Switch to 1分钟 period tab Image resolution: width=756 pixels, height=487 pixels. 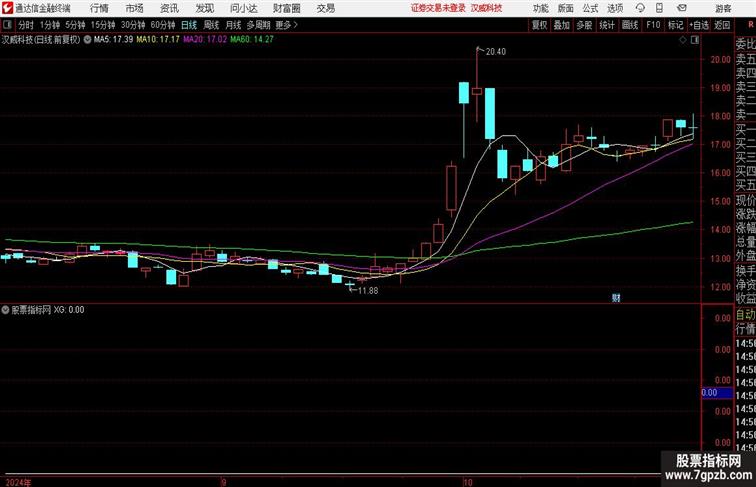tap(50, 25)
